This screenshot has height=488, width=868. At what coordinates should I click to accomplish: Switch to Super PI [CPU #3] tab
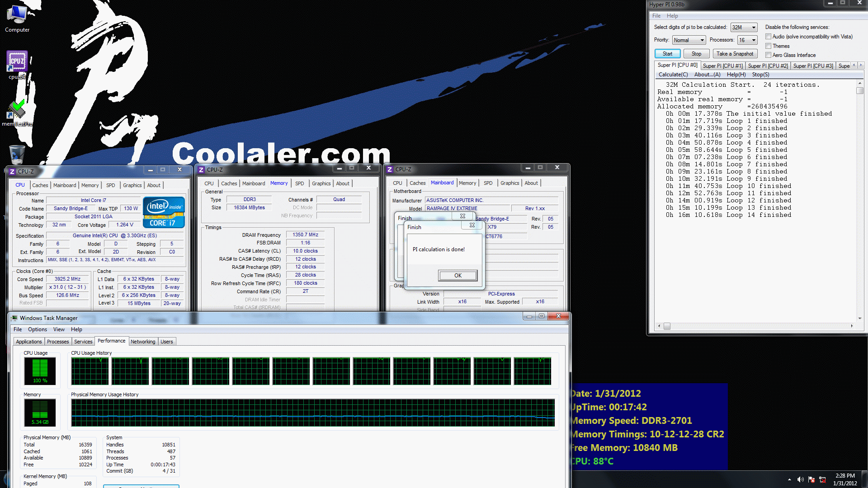[x=813, y=66]
